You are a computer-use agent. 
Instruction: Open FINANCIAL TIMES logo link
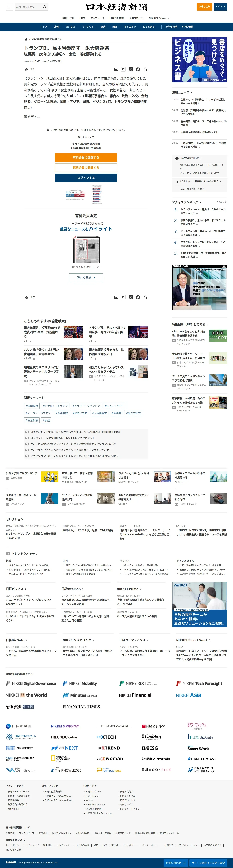(81, 707)
